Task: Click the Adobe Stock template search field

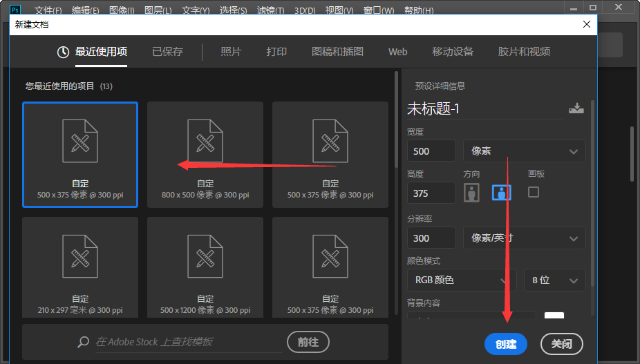Action: click(x=188, y=342)
